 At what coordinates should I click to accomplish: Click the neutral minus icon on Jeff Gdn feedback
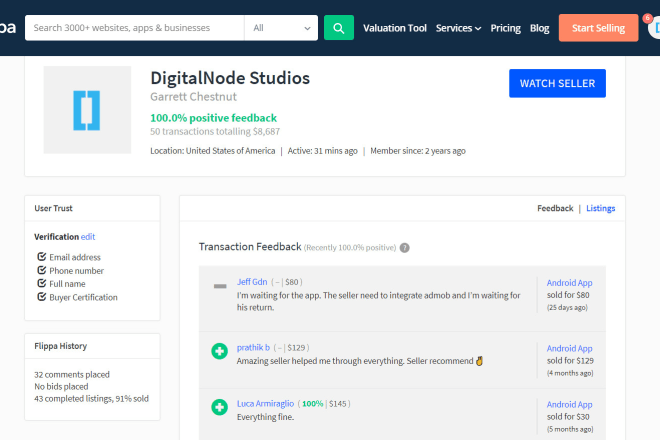(x=220, y=286)
